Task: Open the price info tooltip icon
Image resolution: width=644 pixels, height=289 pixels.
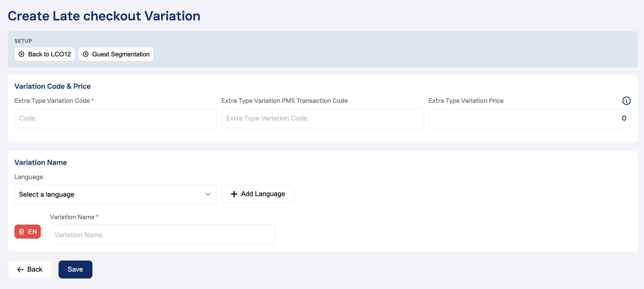Action: click(626, 101)
